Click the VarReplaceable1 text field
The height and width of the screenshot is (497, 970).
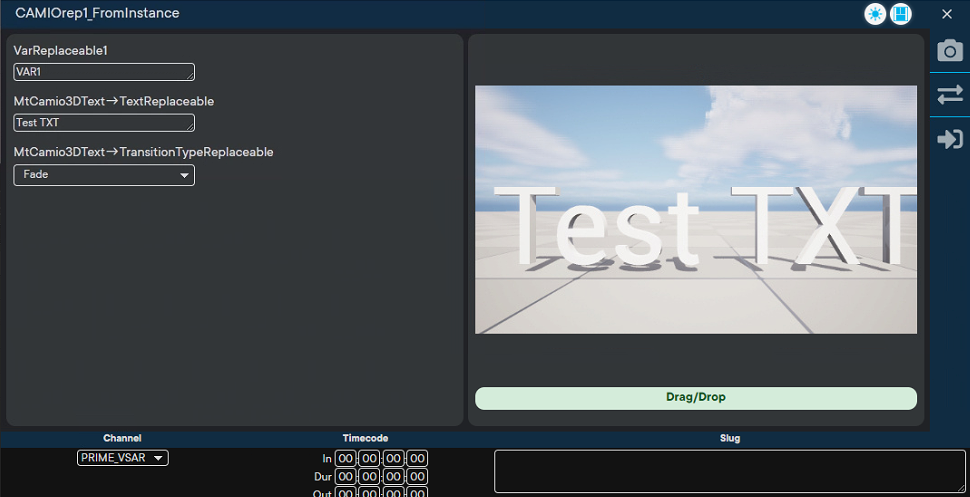click(x=104, y=72)
